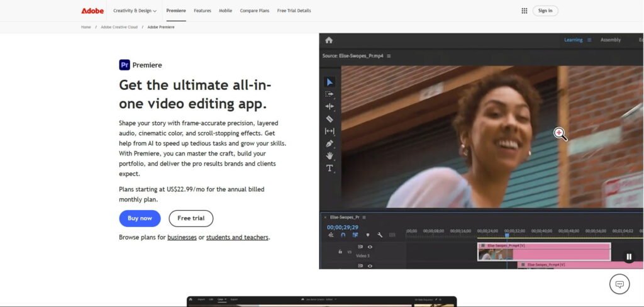Select the Elise-Swopes_Pr.mp4 clip on Video 3

coord(544,252)
